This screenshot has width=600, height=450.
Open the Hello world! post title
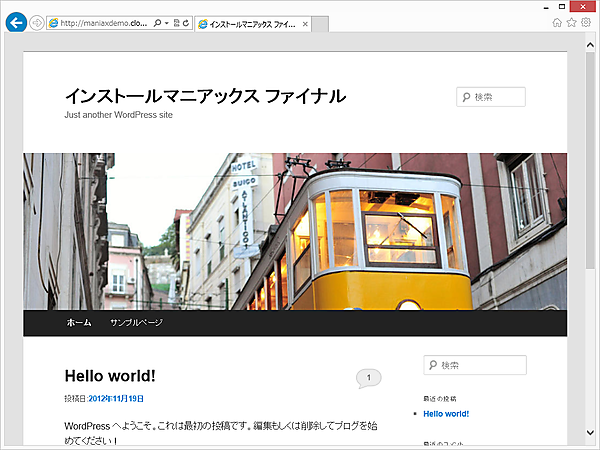coord(110,376)
